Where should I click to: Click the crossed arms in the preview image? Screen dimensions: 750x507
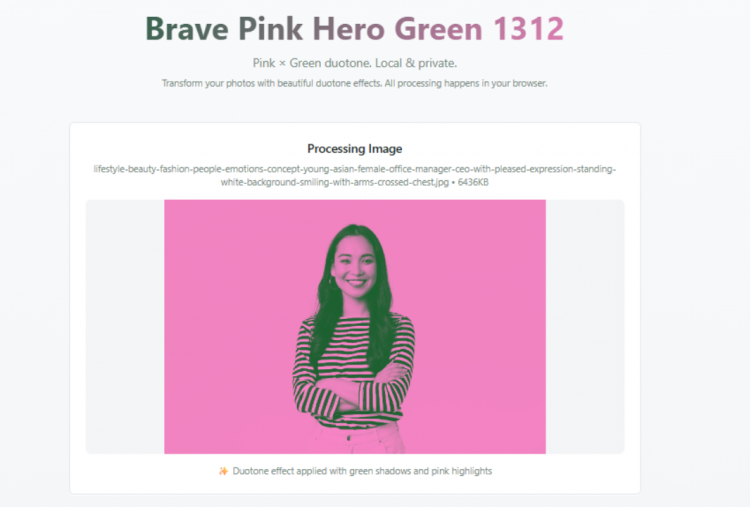pos(354,392)
